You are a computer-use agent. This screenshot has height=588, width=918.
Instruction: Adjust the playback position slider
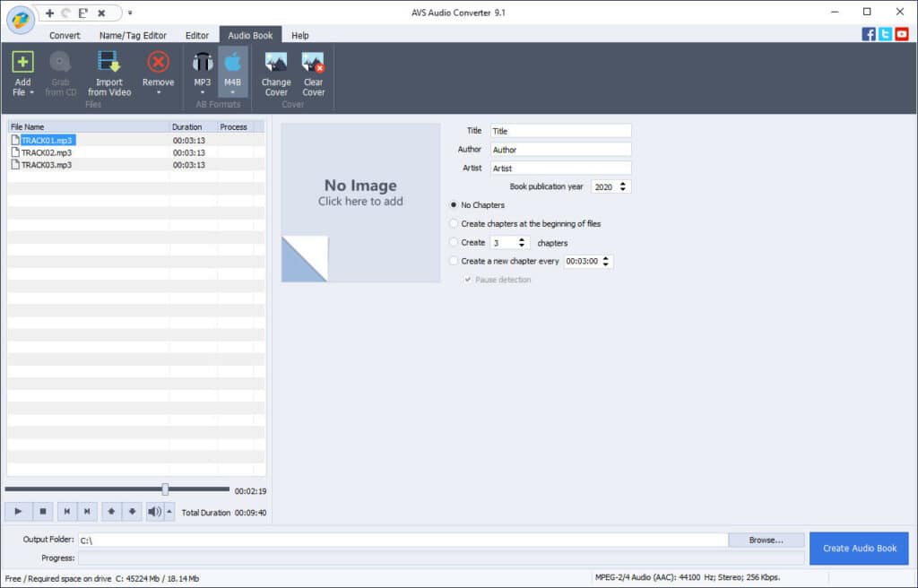165,489
